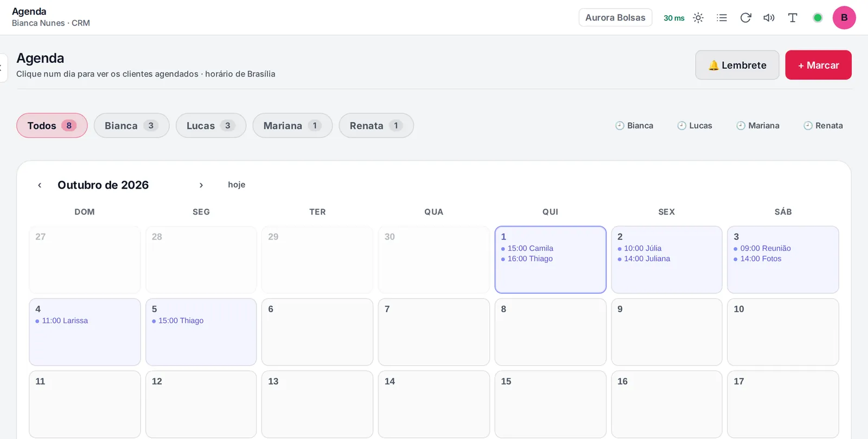Filter agenda by Lucas
Viewport: 868px width, 439px height.
[211, 126]
